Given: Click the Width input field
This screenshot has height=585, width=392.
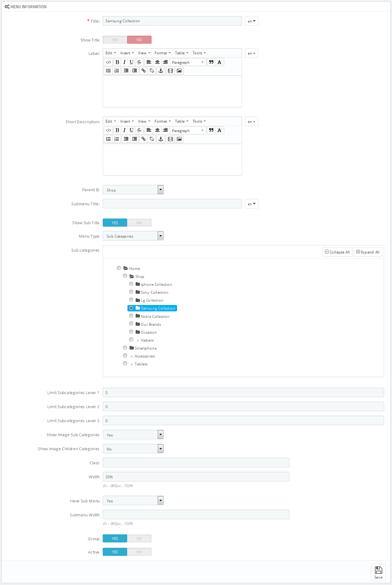Looking at the screenshot, I should [x=196, y=477].
